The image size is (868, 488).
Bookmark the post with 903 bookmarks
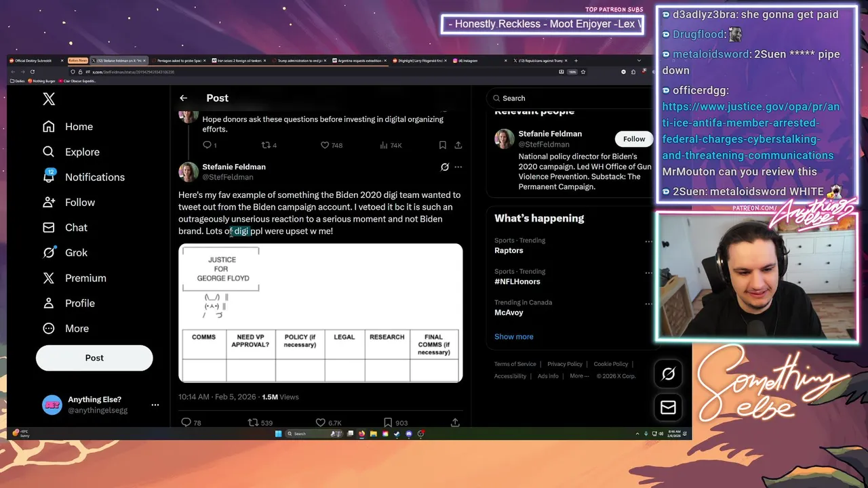point(395,422)
